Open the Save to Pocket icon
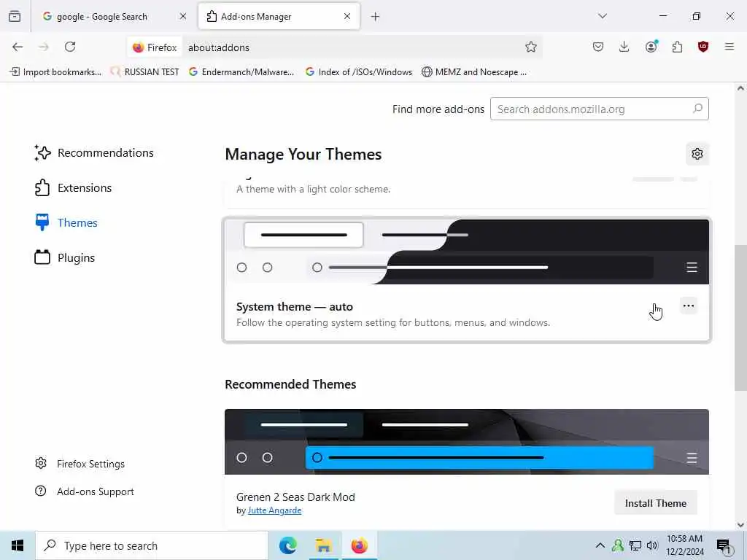The image size is (747, 560). [598, 47]
